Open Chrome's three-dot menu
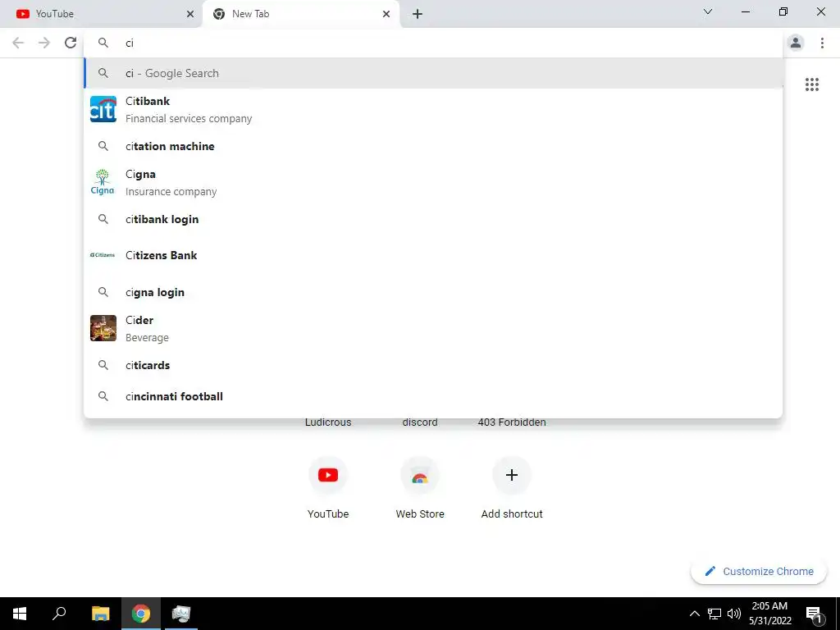The image size is (840, 630). 822,43
